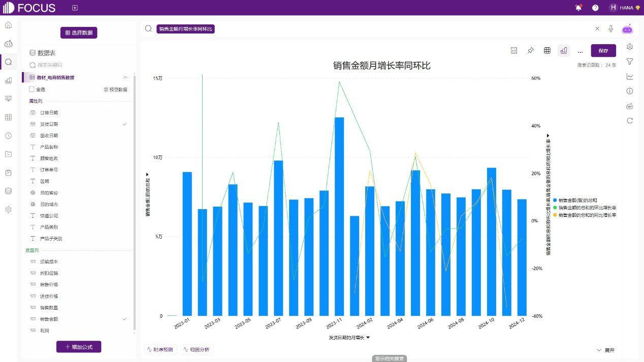Open 预览数据 preview data

click(116, 89)
